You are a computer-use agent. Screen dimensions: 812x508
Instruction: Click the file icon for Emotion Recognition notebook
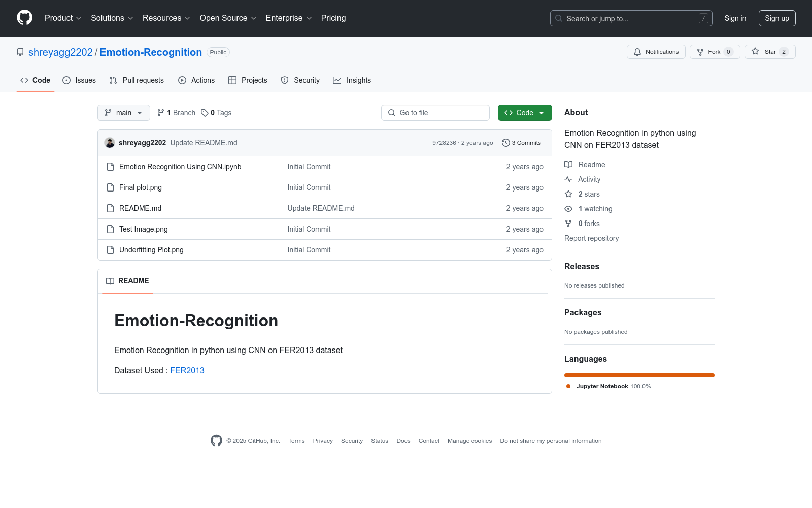(x=110, y=167)
